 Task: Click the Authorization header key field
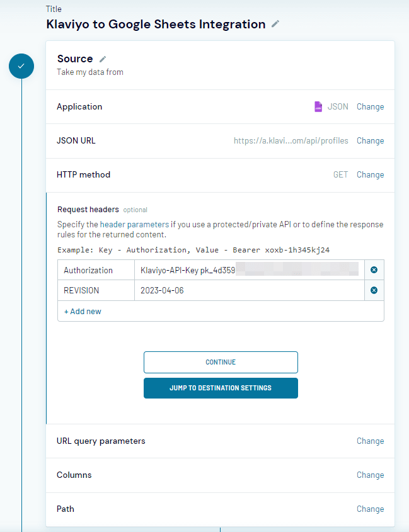coord(96,269)
